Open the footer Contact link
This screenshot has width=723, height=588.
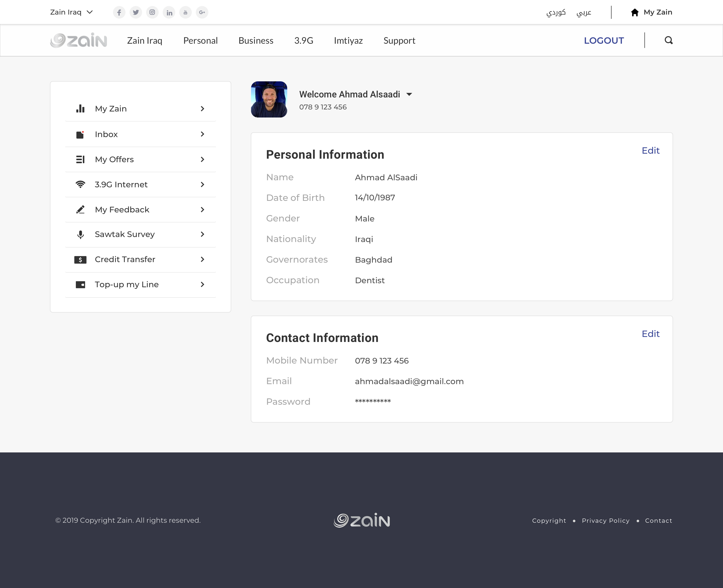tap(658, 521)
